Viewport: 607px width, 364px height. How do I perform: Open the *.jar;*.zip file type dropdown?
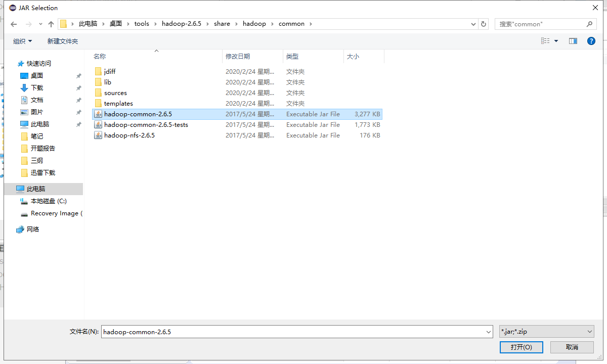coord(546,332)
